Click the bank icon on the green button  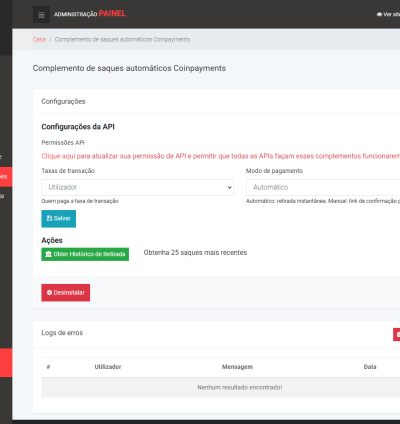tap(49, 254)
